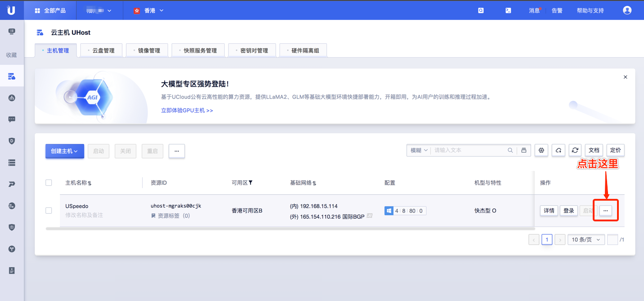644x301 pixels.
Task: Open the column settings gear icon
Action: point(541,150)
